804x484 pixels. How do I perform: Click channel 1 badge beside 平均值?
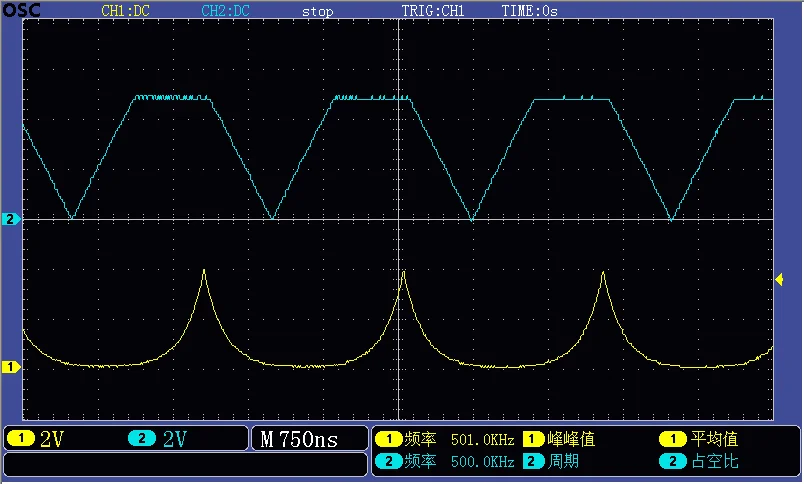[x=673, y=439]
